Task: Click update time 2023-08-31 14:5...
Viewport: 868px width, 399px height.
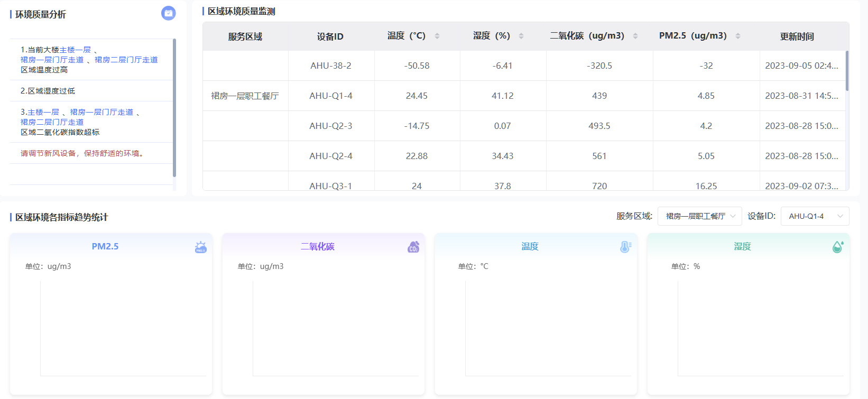Action: tap(802, 96)
